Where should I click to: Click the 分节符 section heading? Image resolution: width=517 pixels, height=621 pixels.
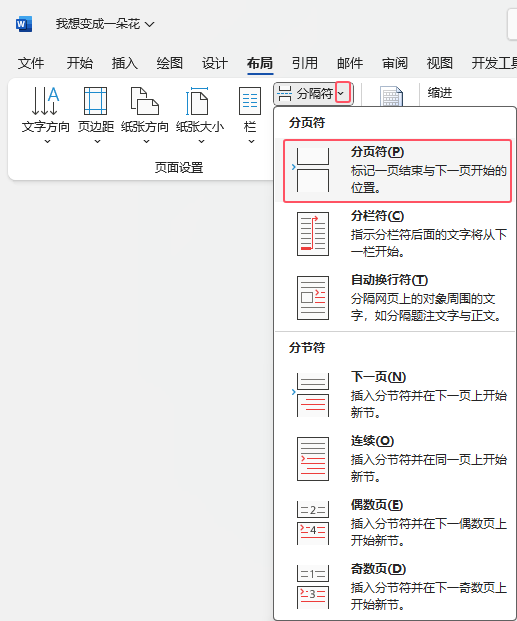(307, 348)
